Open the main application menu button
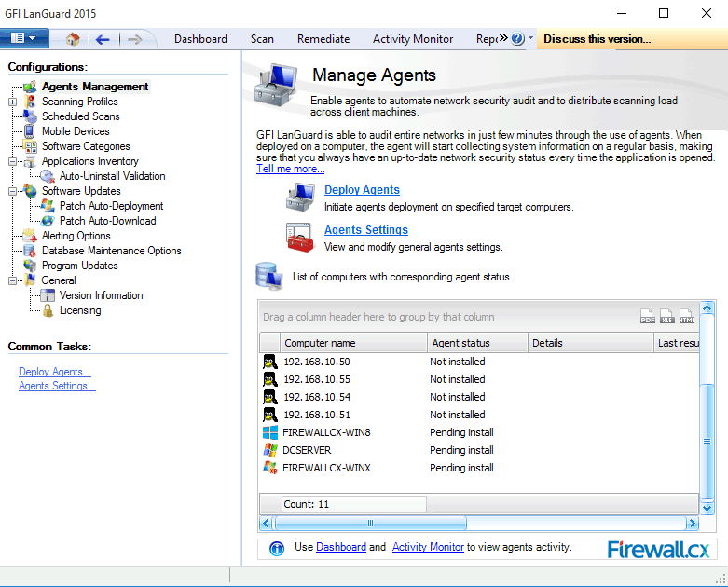Image resolution: width=728 pixels, height=587 pixels. click(x=23, y=38)
